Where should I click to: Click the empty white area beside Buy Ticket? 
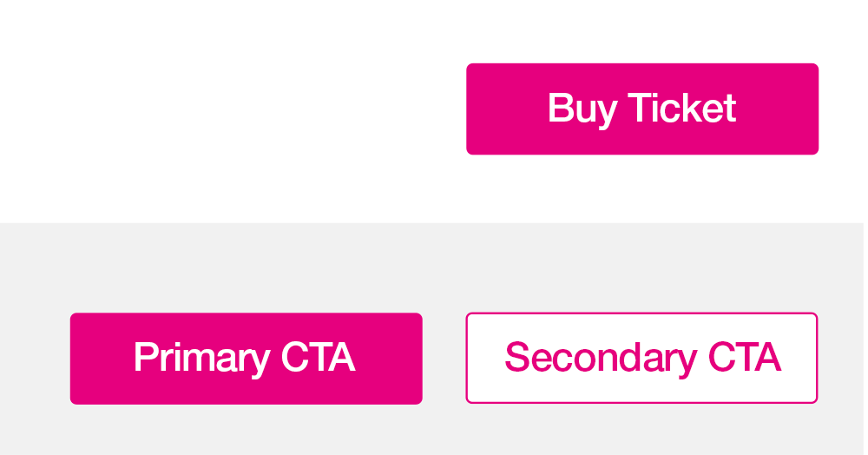[x=233, y=109]
